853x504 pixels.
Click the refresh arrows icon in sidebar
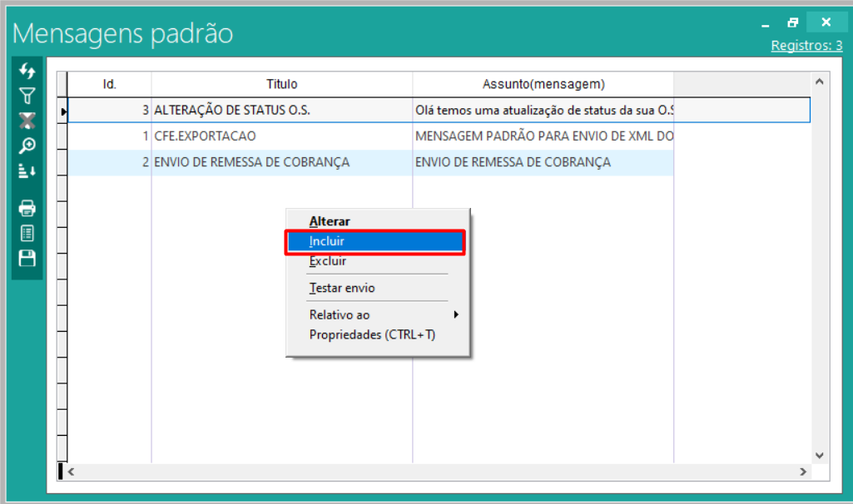27,71
